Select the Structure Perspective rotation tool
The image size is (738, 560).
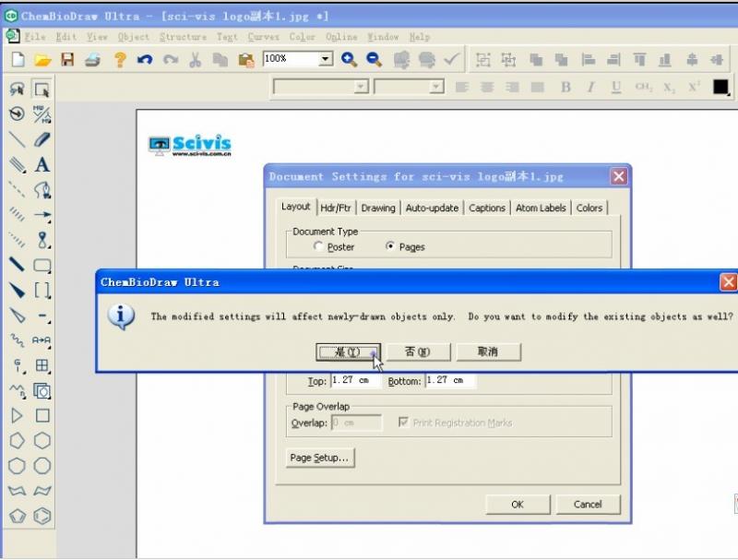17,113
